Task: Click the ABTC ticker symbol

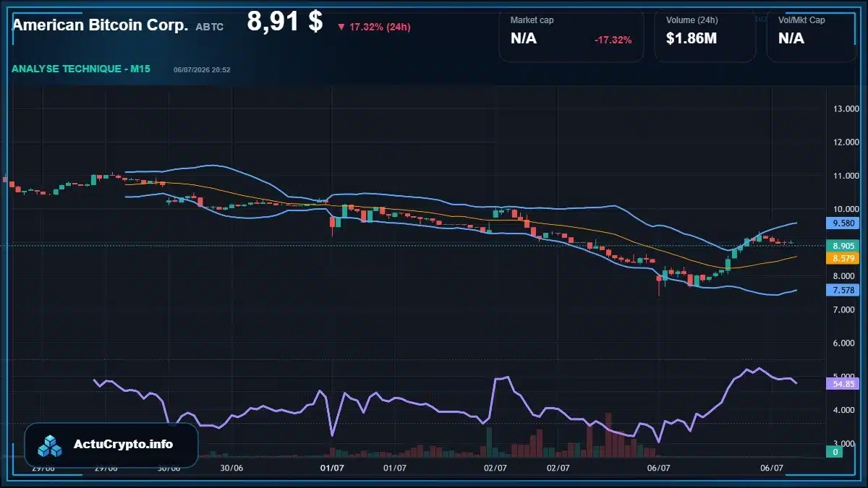Action: click(x=210, y=27)
